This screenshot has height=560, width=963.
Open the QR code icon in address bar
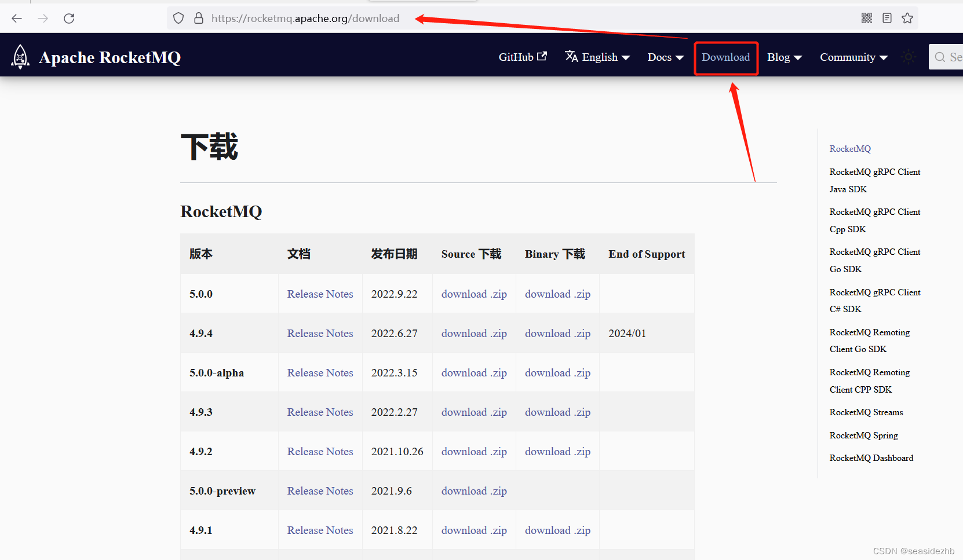coord(867,19)
